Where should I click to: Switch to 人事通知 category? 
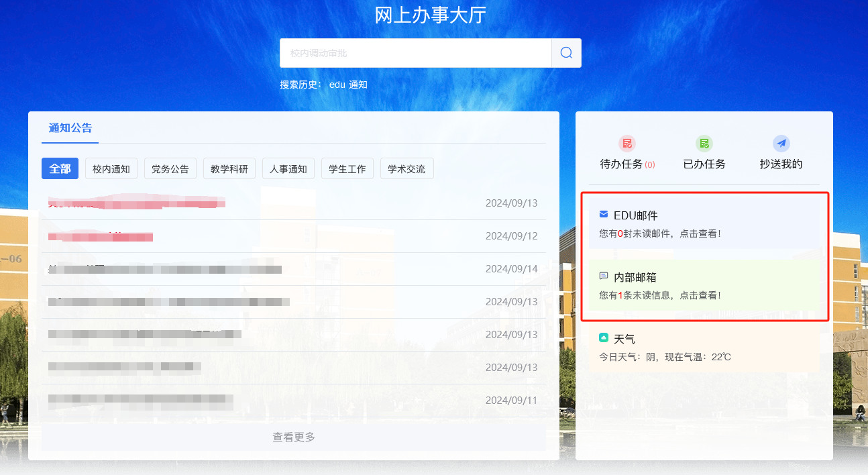coord(288,169)
